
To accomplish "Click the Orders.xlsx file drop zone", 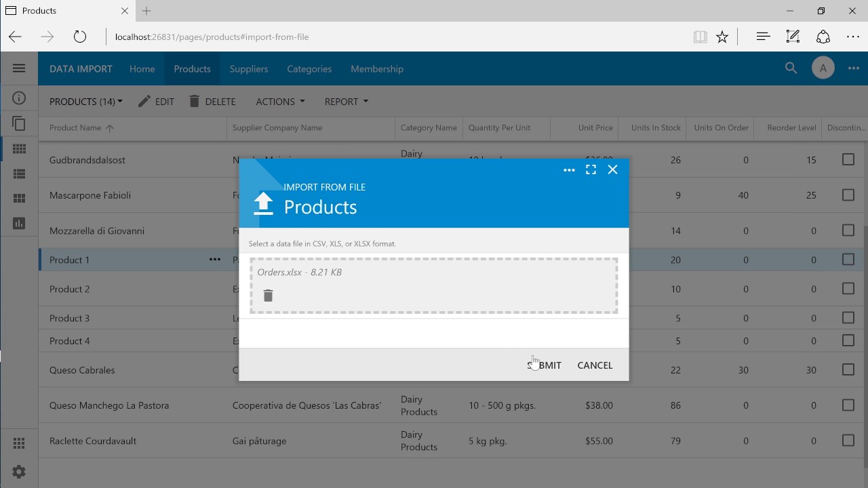I will (433, 285).
